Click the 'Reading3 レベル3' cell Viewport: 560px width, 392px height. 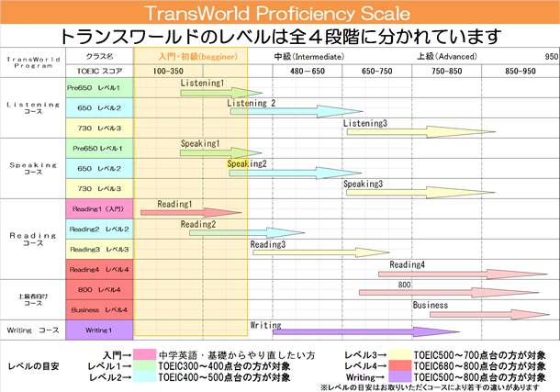coord(100,249)
